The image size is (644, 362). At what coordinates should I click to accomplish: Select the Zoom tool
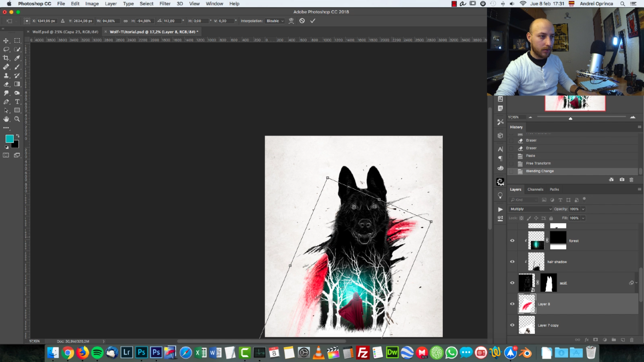click(17, 119)
